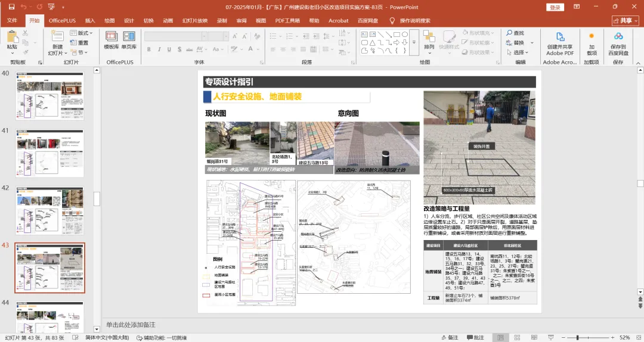Click the 共享 share button
This screenshot has height=342, width=644.
625,20
